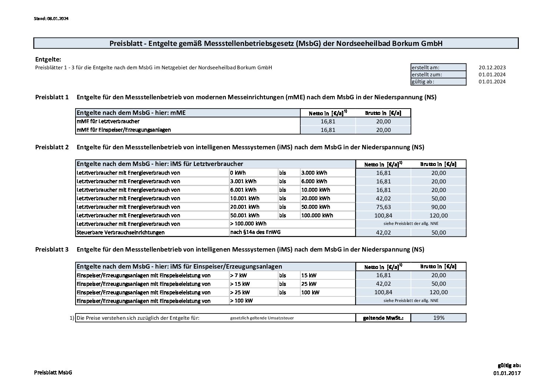Select row 'mME für Letztverbraucher'
This screenshot has height=392, width=554.
188,121
